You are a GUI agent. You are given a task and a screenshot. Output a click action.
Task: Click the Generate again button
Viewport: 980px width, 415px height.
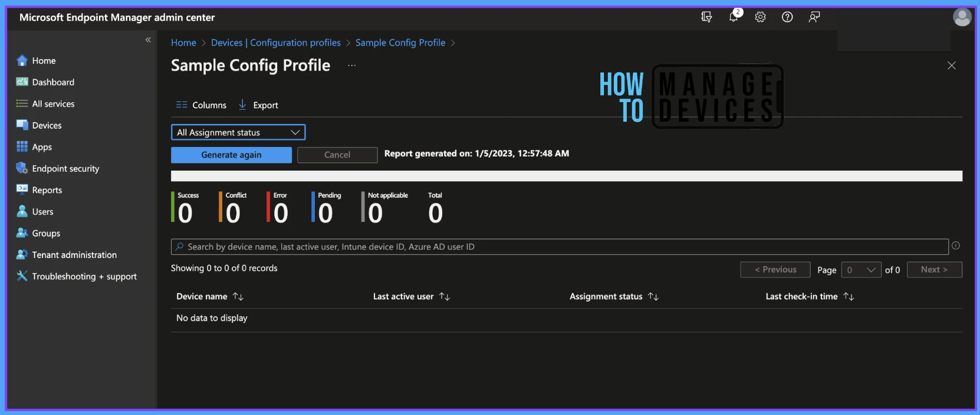tap(231, 155)
